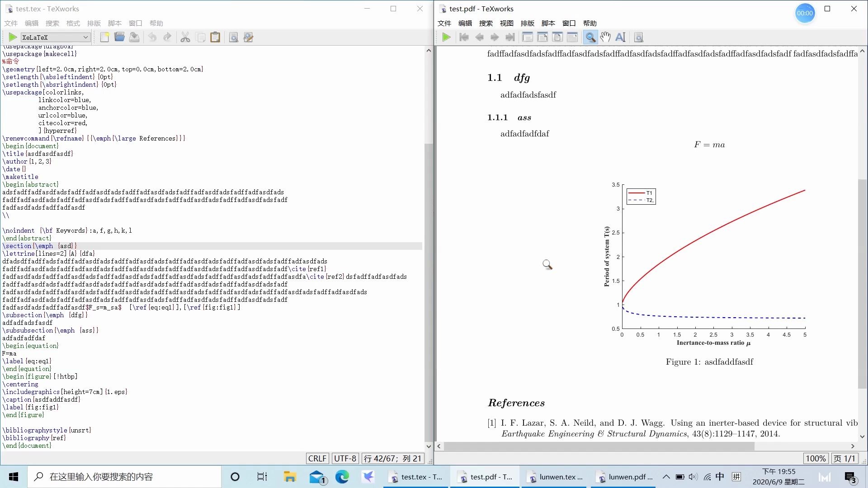Open the 视图 menu in PDF viewer
Screen dimensions: 868x488
[x=506, y=23]
